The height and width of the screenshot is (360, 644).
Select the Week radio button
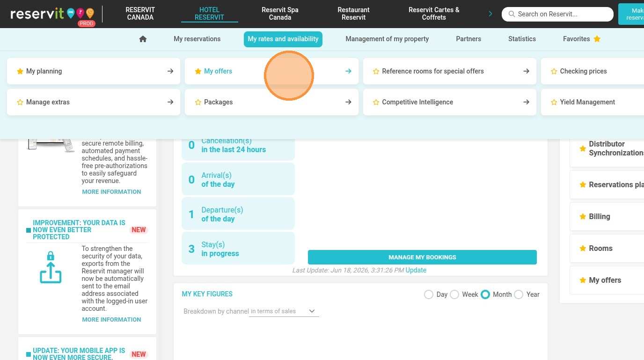click(x=454, y=294)
